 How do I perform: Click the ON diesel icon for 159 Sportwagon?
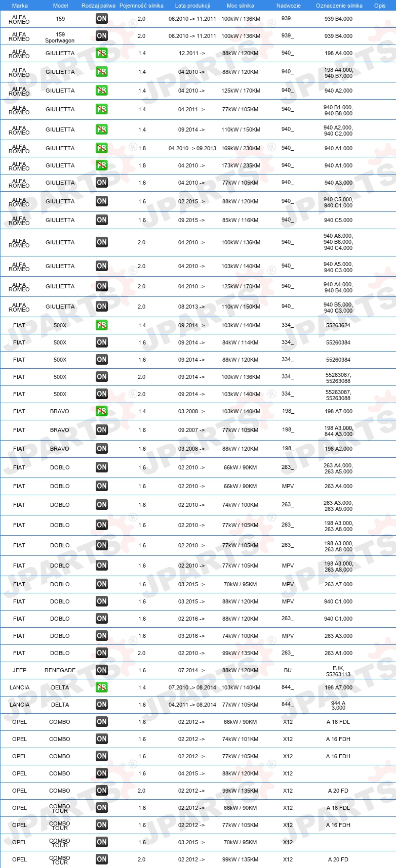pyautogui.click(x=102, y=36)
